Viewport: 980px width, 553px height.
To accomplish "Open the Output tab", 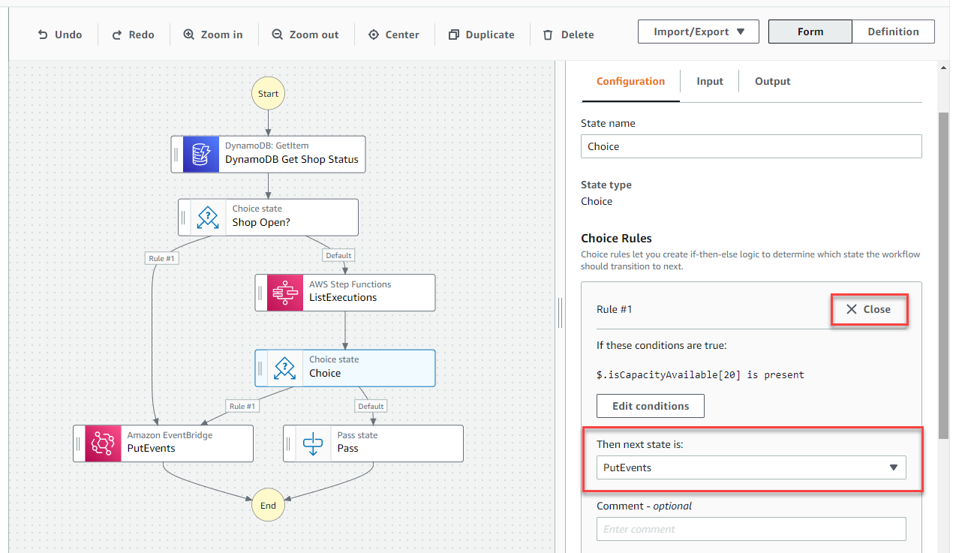I will 772,81.
